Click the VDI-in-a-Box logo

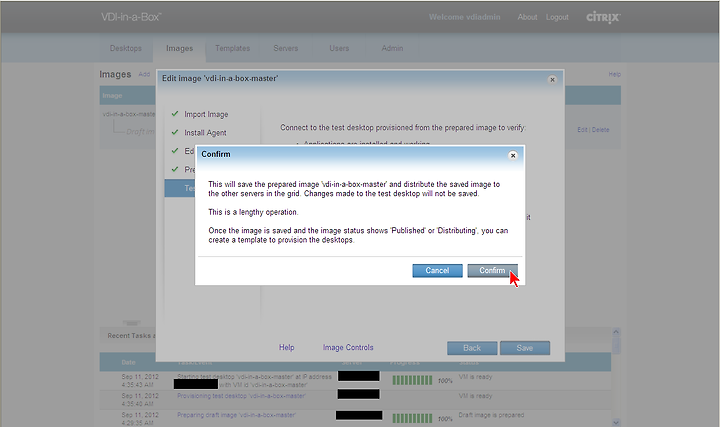(x=131, y=17)
